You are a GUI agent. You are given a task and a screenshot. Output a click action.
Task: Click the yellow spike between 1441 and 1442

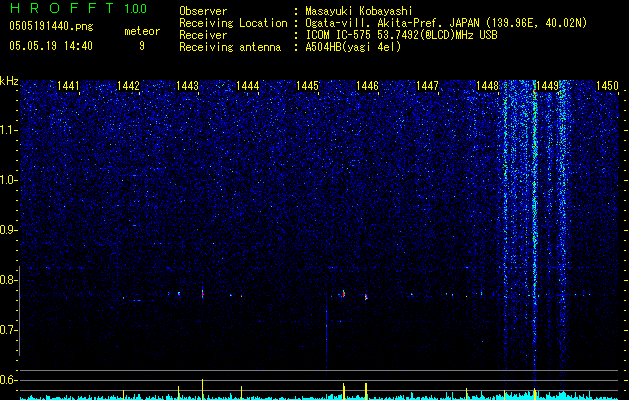pos(124,394)
